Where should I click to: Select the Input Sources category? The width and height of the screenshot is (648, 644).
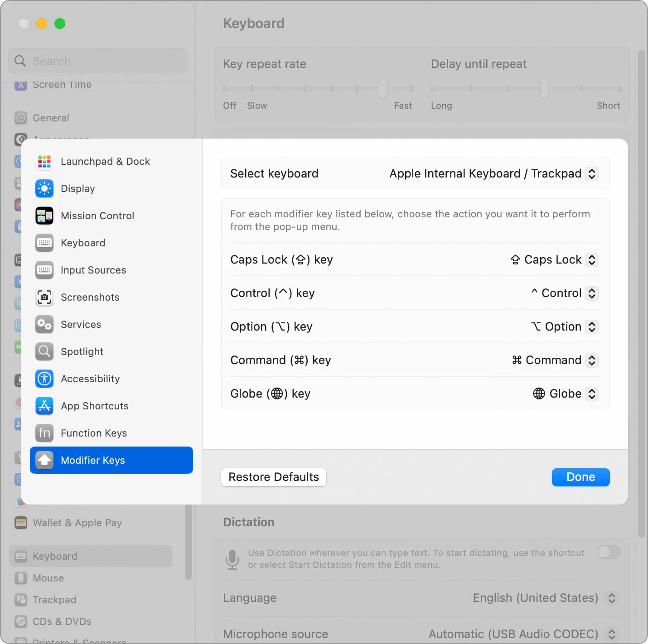pos(111,270)
